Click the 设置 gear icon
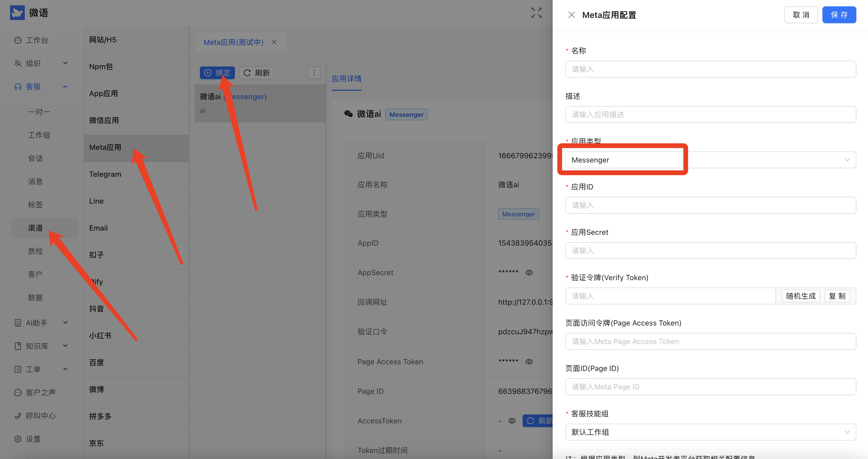The height and width of the screenshot is (459, 868). pos(18,439)
